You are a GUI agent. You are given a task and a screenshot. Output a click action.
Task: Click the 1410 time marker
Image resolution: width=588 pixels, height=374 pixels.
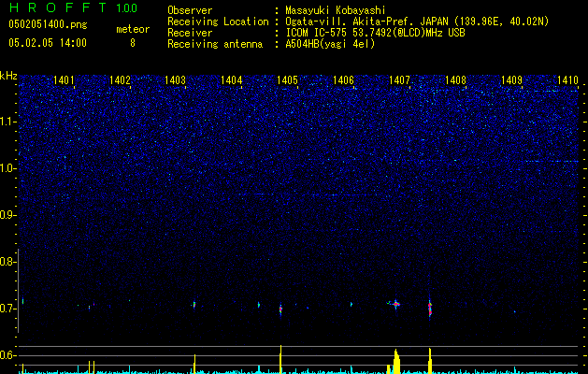[x=567, y=79]
